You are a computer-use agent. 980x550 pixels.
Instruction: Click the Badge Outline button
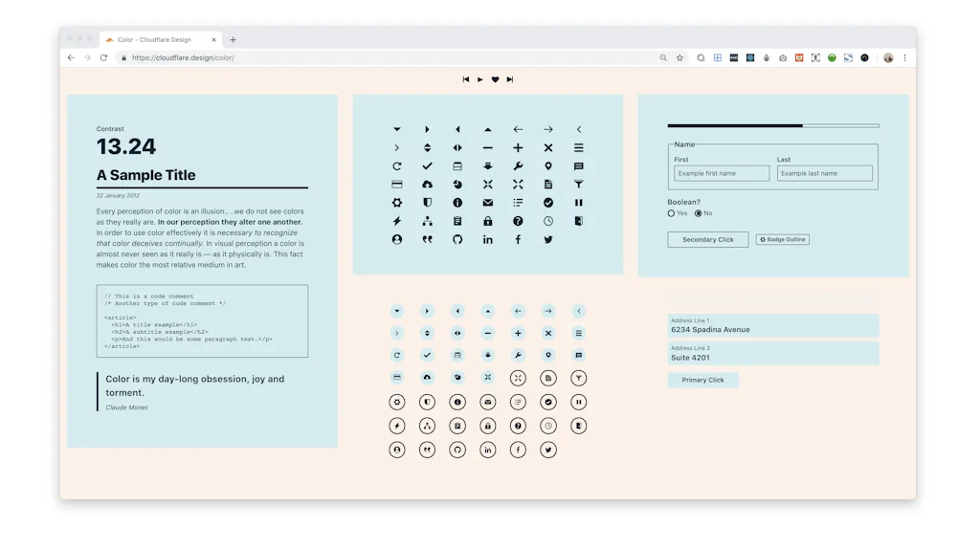tap(783, 239)
